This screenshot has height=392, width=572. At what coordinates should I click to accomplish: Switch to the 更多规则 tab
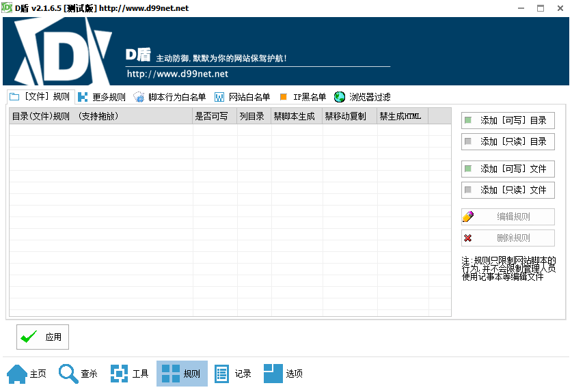(x=102, y=97)
